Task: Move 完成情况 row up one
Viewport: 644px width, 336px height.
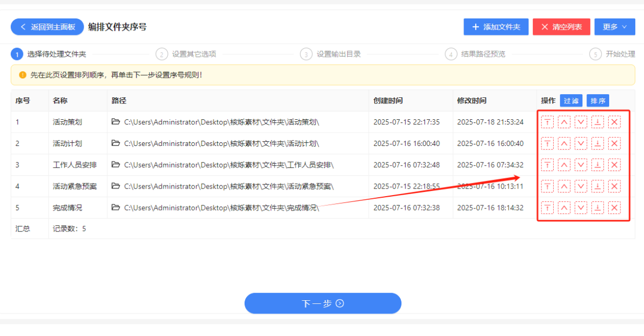Action: (564, 208)
